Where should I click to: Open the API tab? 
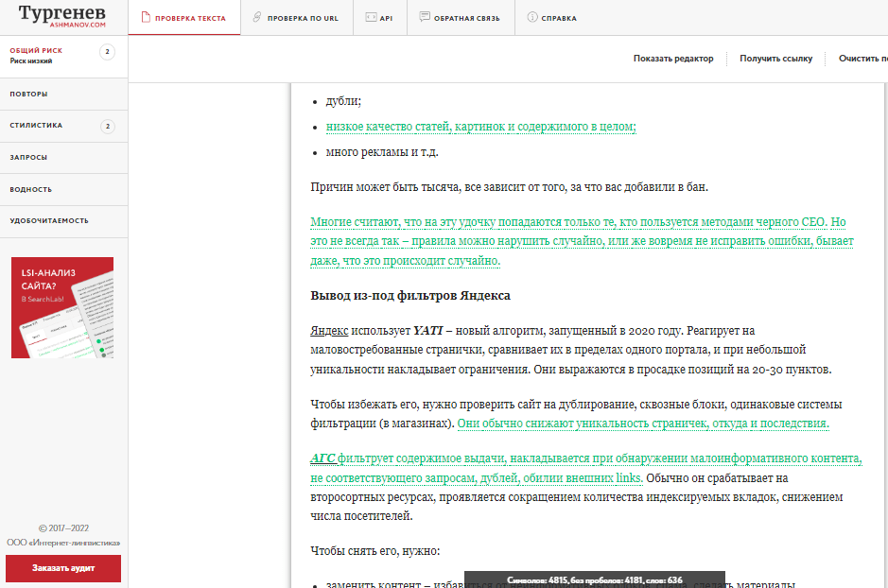pyautogui.click(x=379, y=18)
